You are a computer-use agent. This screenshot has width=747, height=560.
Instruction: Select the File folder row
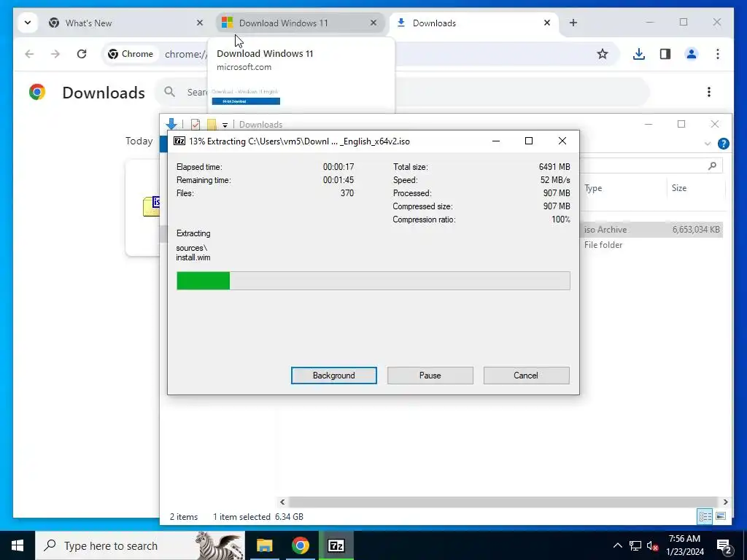[651, 245]
